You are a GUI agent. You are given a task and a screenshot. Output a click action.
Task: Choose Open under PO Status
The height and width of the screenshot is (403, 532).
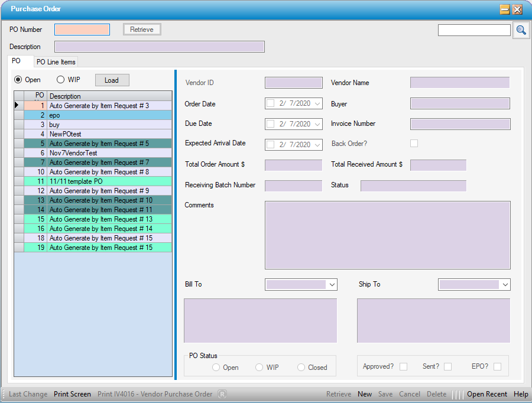[216, 367]
